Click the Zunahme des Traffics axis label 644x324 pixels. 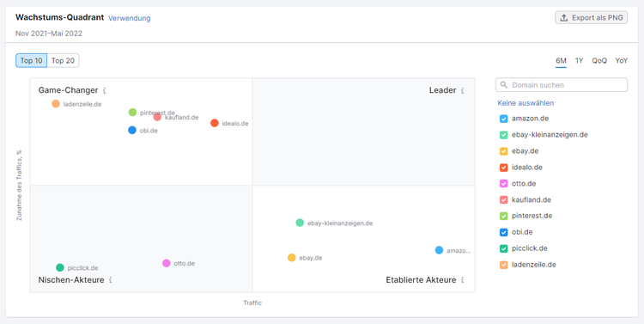click(x=19, y=185)
